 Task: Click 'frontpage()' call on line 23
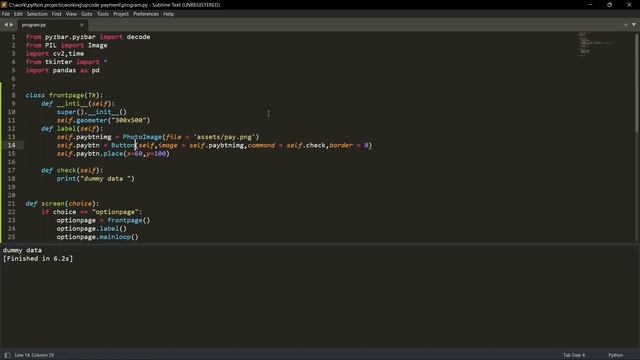[x=129, y=220]
